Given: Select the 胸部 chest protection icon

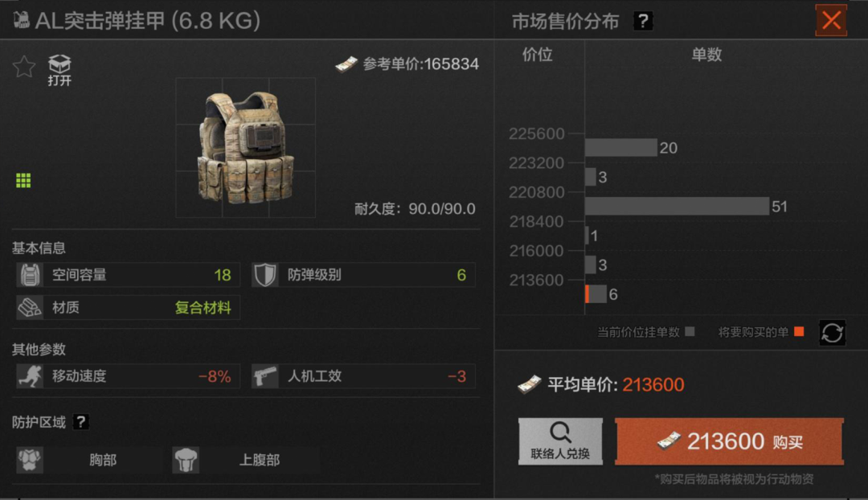Looking at the screenshot, I should [x=30, y=460].
